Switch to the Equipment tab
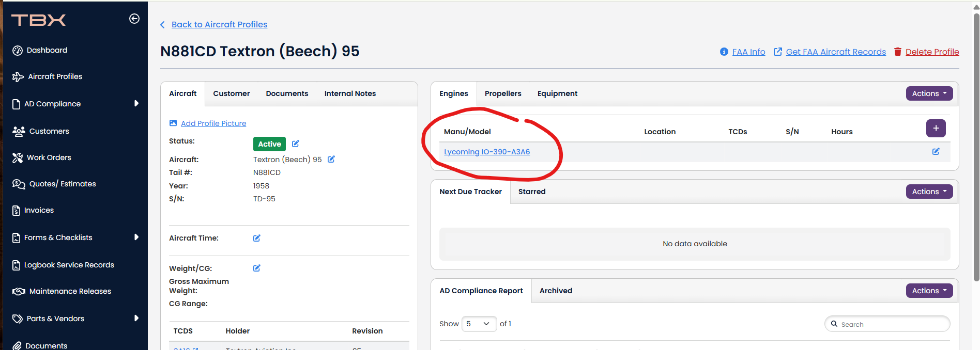The width and height of the screenshot is (980, 350). [557, 93]
